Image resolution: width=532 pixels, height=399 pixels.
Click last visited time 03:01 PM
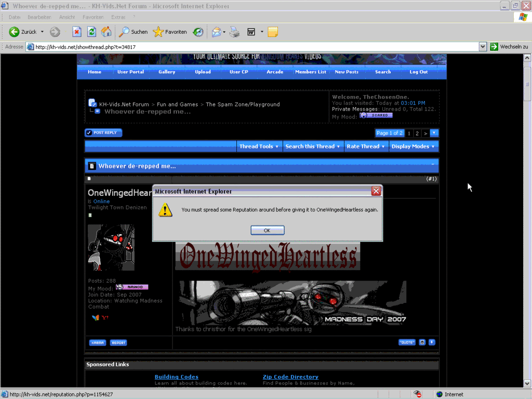click(413, 103)
